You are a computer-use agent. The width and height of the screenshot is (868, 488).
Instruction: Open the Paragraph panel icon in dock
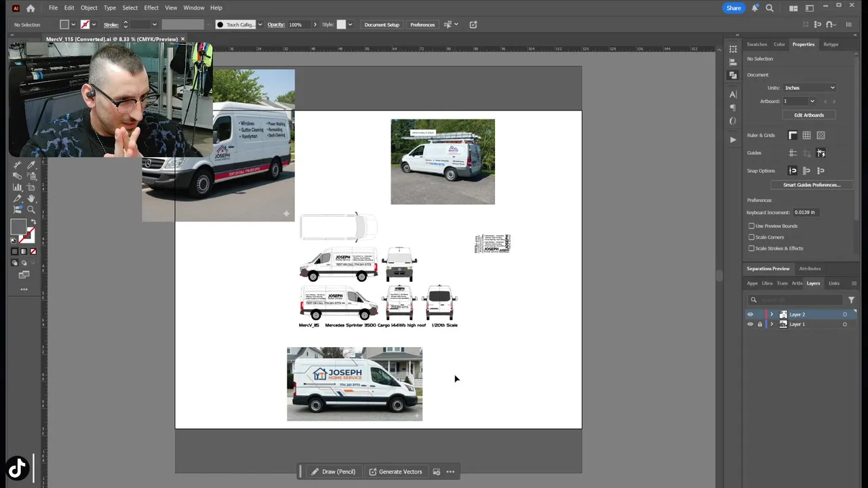(733, 107)
